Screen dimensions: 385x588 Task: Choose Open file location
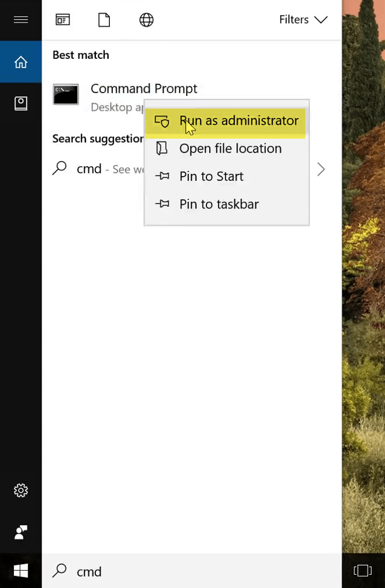pyautogui.click(x=227, y=148)
